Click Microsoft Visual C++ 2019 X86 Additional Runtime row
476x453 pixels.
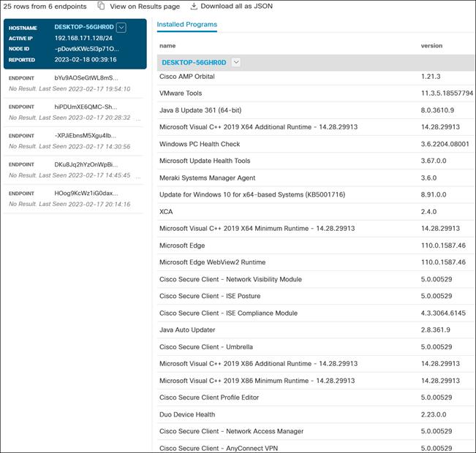pos(316,363)
